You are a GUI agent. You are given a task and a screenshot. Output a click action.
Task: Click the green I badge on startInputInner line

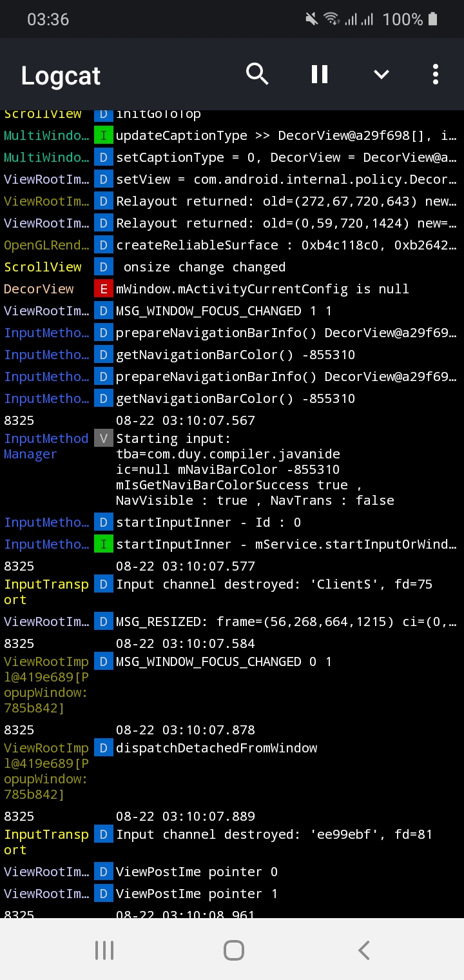pos(103,544)
